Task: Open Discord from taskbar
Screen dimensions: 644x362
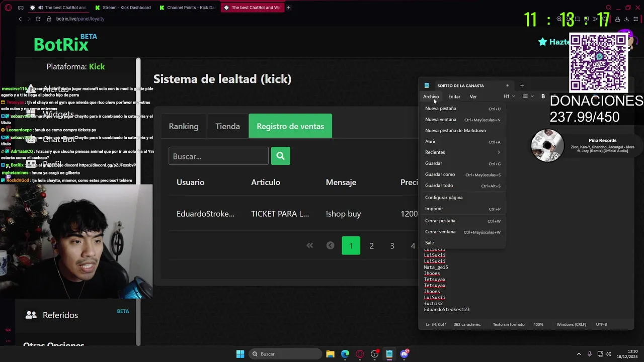Action: 404,354
